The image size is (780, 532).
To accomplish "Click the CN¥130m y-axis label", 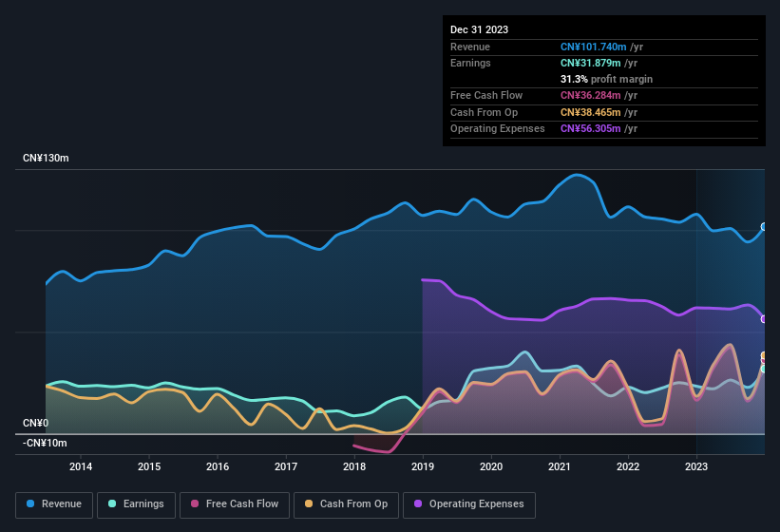I will (x=46, y=158).
